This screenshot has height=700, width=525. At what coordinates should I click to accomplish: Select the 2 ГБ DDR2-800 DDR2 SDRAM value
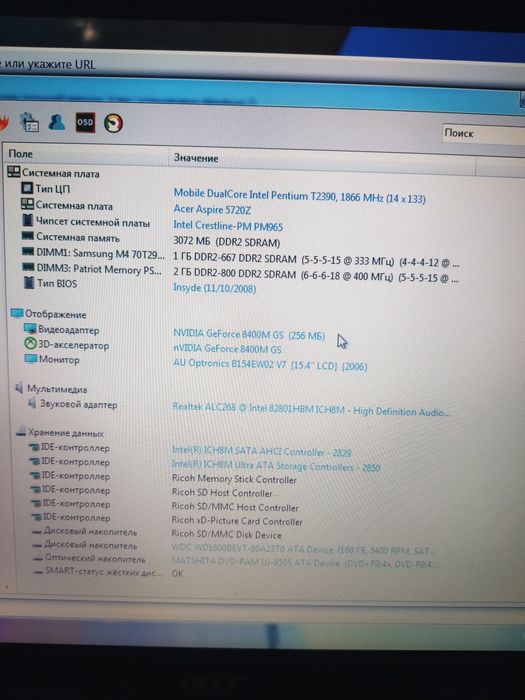coord(316,276)
